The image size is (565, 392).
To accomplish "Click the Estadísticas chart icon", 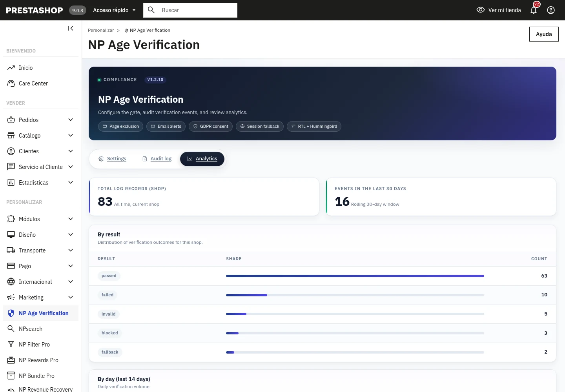I will [x=11, y=183].
